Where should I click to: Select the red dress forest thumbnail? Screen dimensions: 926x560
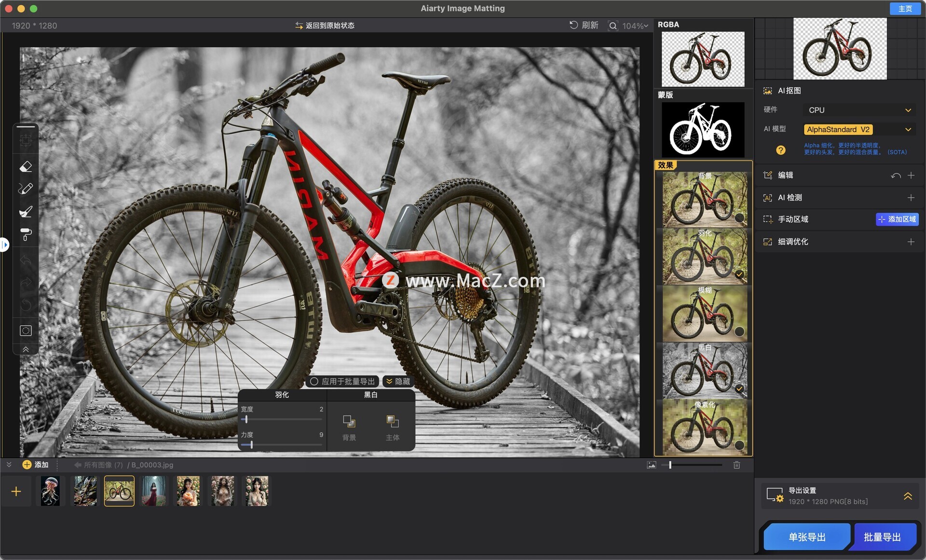(154, 491)
